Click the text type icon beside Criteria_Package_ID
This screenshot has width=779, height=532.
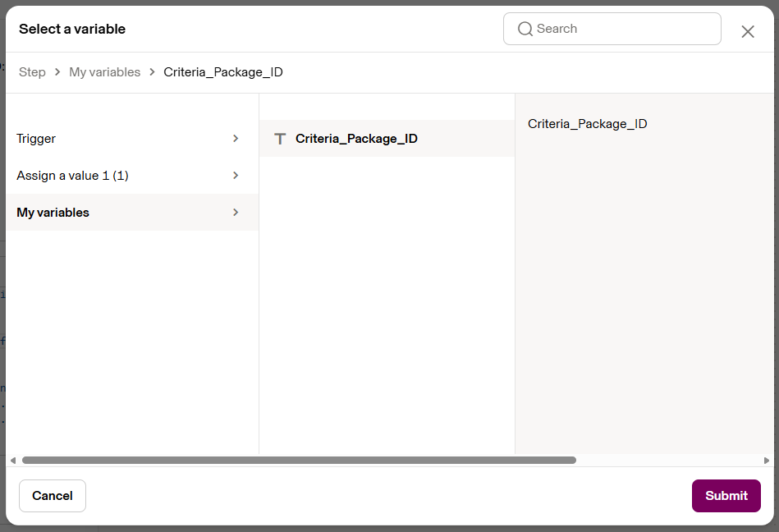click(x=280, y=139)
